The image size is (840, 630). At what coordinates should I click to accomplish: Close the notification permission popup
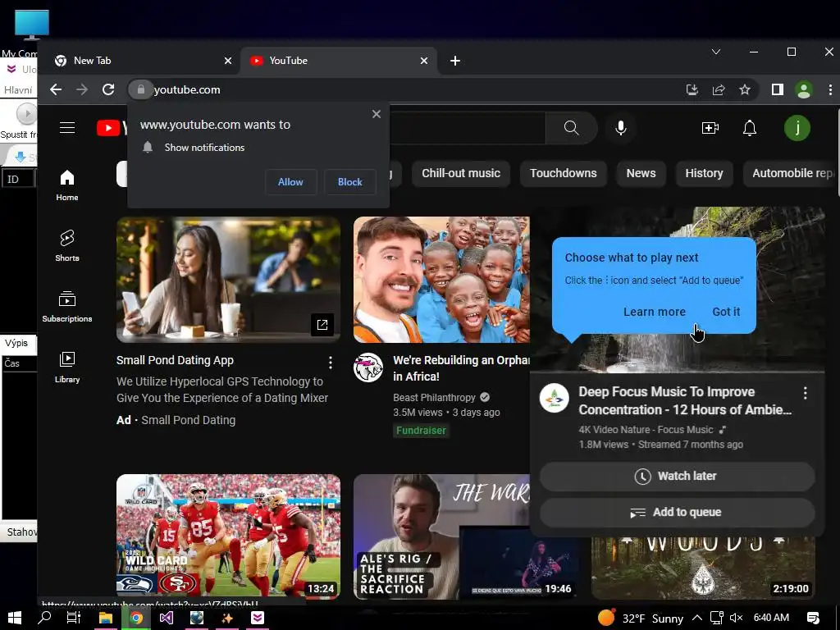click(x=377, y=114)
